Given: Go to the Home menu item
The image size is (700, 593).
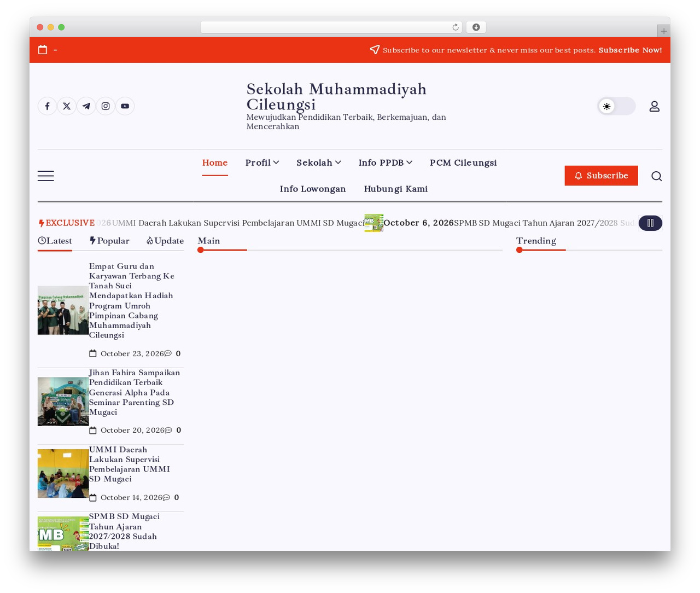Looking at the screenshot, I should click(x=215, y=162).
